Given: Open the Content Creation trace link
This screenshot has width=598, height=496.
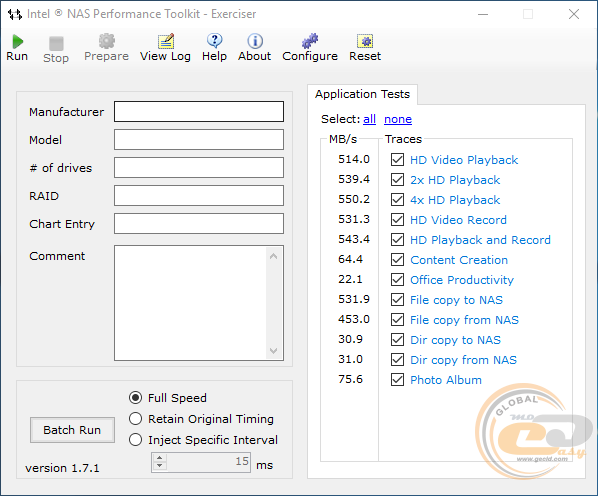Looking at the screenshot, I should (459, 260).
